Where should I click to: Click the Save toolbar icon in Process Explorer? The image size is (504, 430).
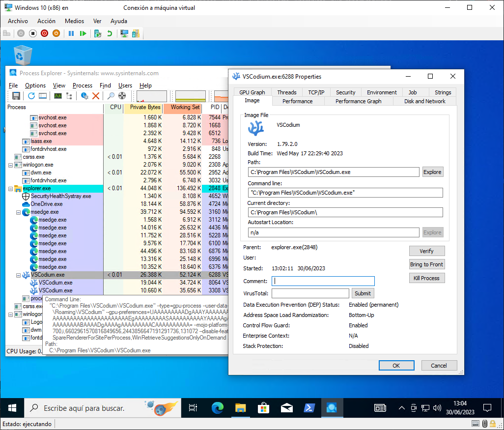pos(16,96)
